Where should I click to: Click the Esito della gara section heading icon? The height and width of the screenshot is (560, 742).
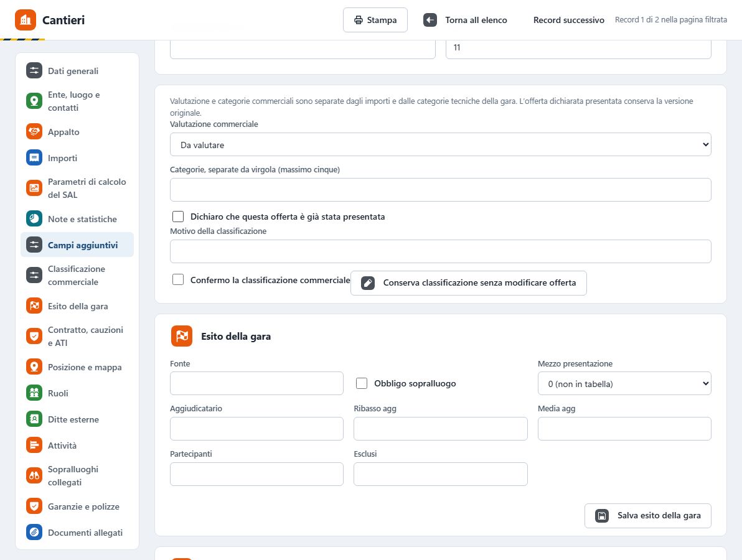[182, 336]
